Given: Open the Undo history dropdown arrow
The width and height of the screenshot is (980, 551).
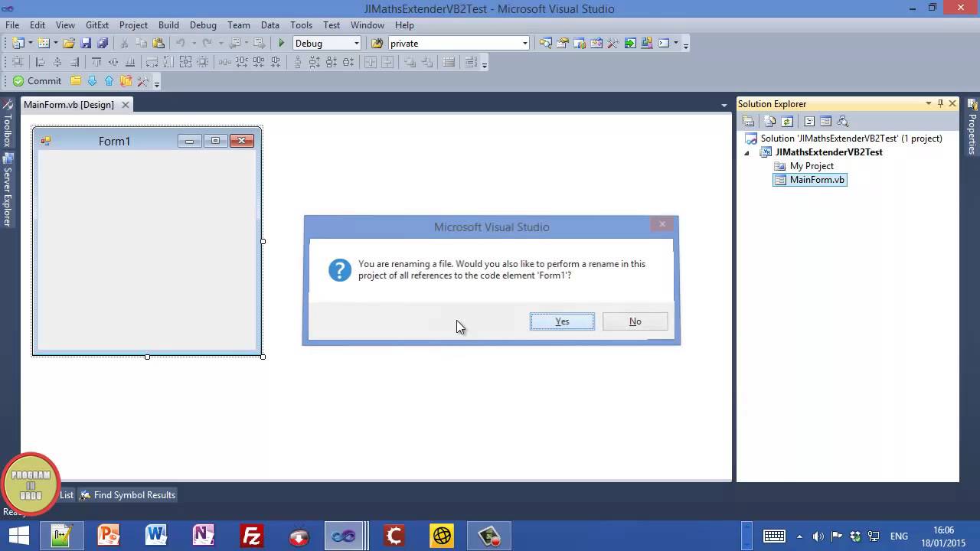Looking at the screenshot, I should click(194, 43).
